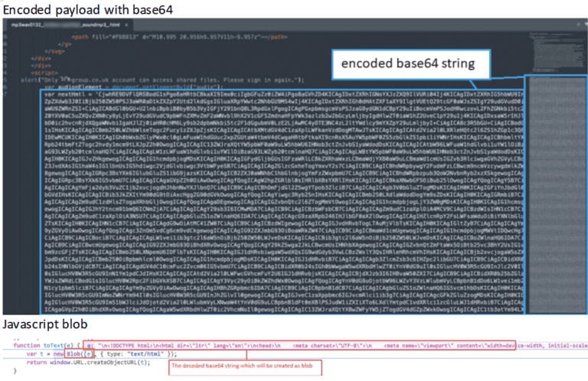This screenshot has height=381, width=588.
Task: Click the alert("Only ... sign in again.") line
Action: 162,80
